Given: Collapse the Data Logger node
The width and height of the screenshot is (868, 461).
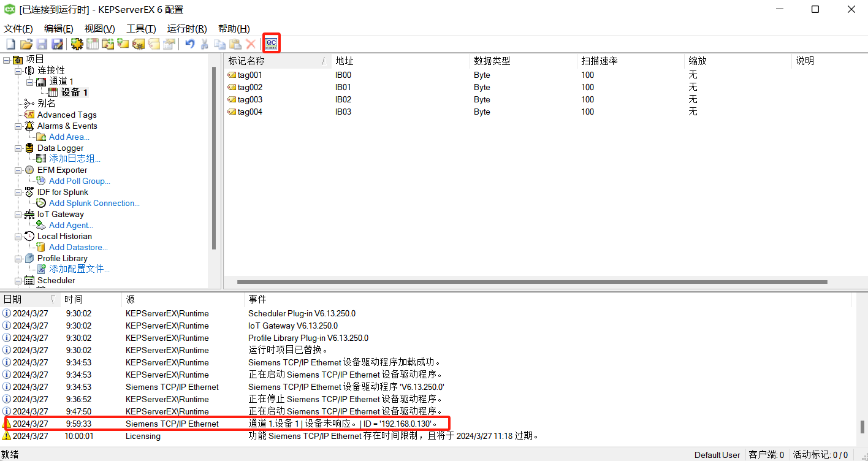Looking at the screenshot, I should 18,148.
